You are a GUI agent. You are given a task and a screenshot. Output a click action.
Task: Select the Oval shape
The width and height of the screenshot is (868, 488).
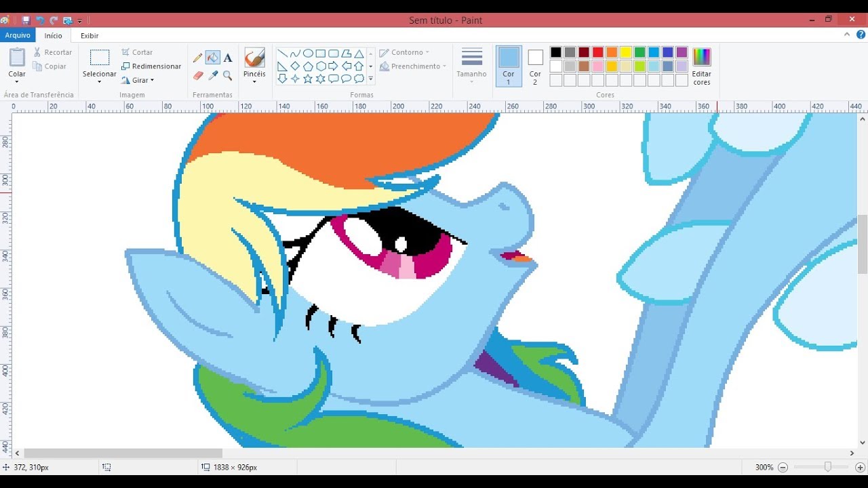pyautogui.click(x=308, y=54)
